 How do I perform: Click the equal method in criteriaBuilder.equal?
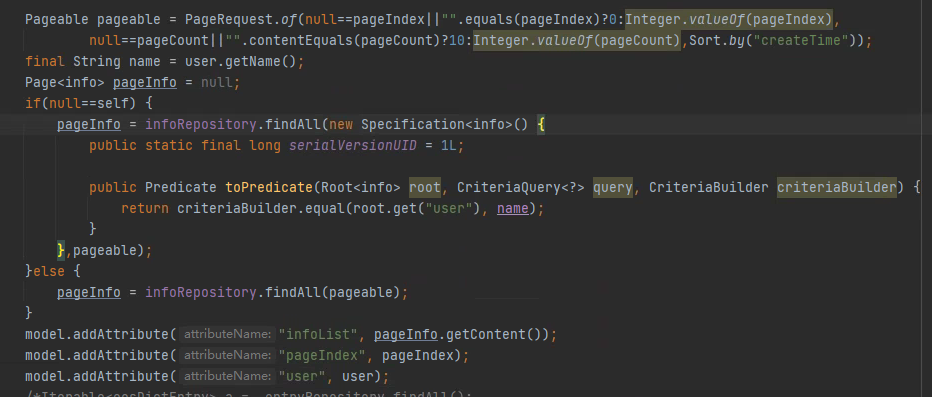click(325, 209)
